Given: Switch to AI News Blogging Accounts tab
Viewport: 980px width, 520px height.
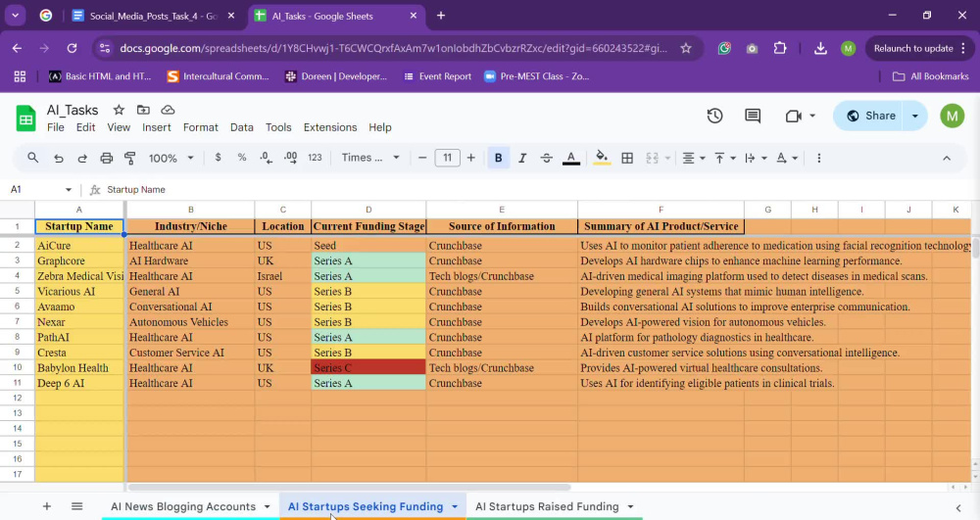Looking at the screenshot, I should [x=183, y=506].
